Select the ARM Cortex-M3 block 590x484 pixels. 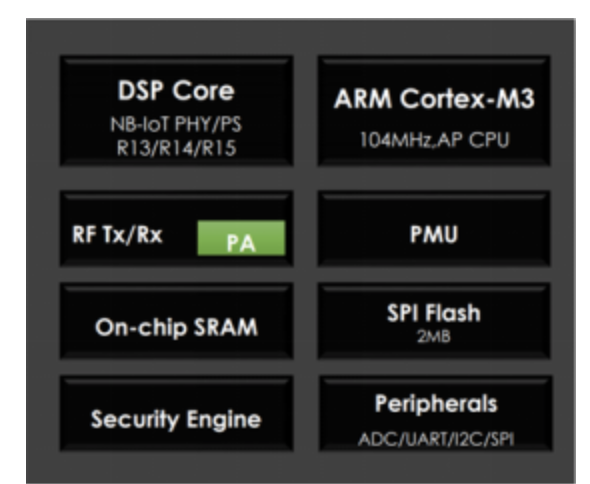[434, 111]
